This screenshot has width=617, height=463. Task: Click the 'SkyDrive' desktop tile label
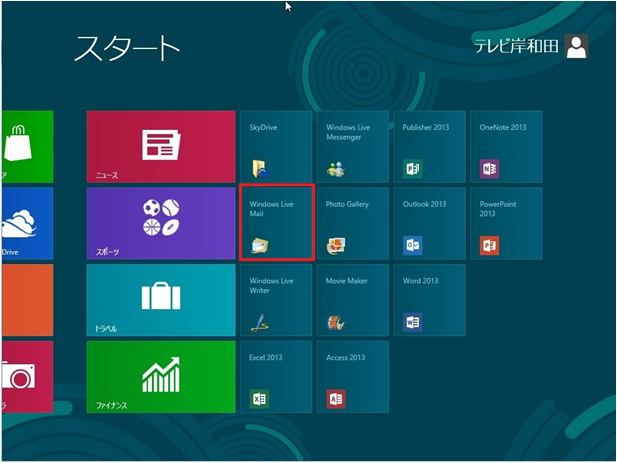(263, 127)
